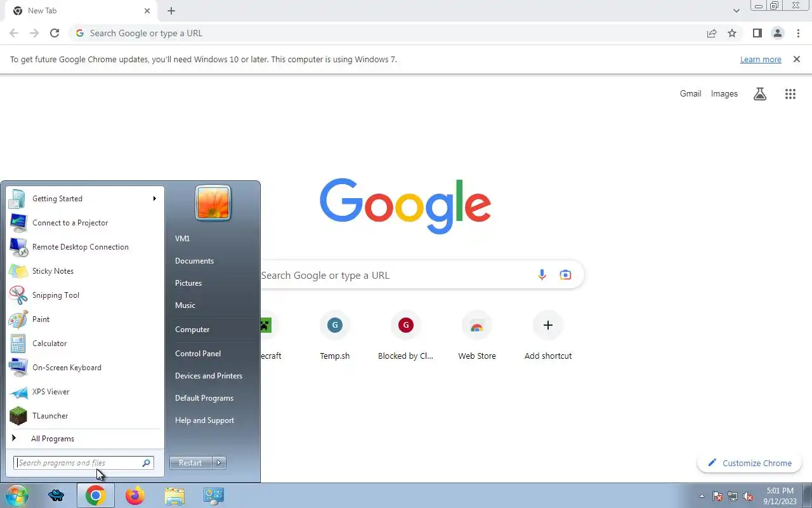This screenshot has height=508, width=812.
Task: Click the Paint palette icon
Action: coord(18,319)
